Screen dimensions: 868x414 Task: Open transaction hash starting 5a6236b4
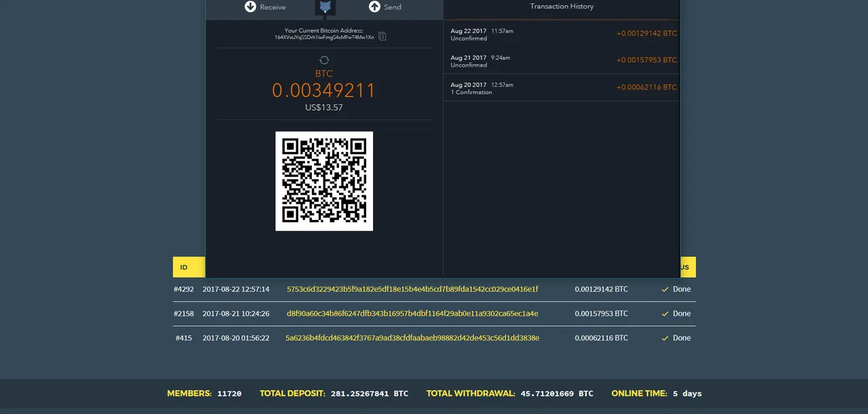pos(412,338)
